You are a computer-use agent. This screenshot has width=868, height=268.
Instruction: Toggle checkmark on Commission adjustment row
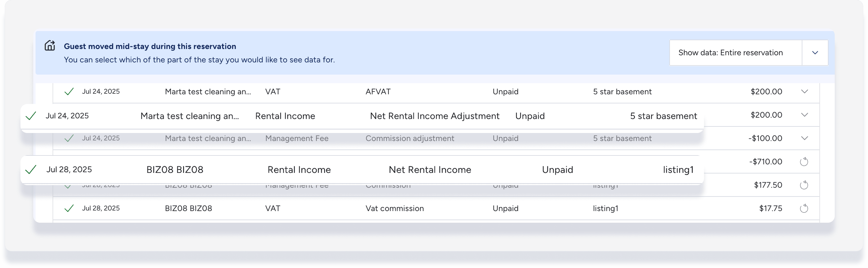click(x=69, y=138)
